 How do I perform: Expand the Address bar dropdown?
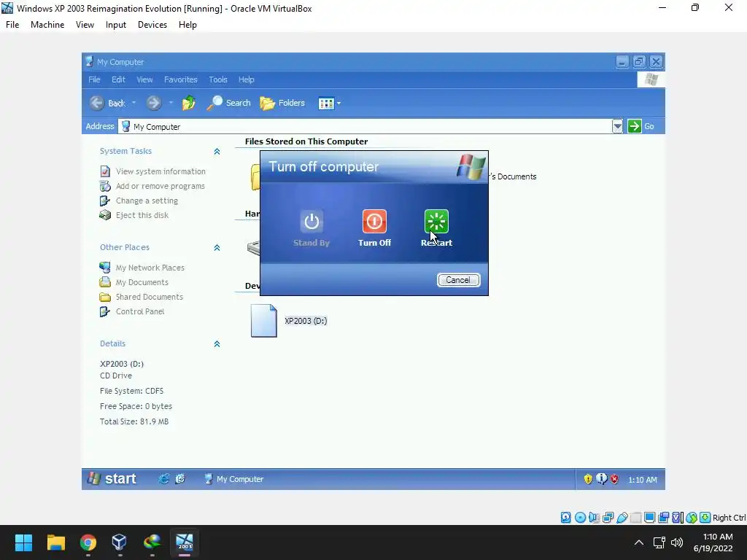(617, 126)
